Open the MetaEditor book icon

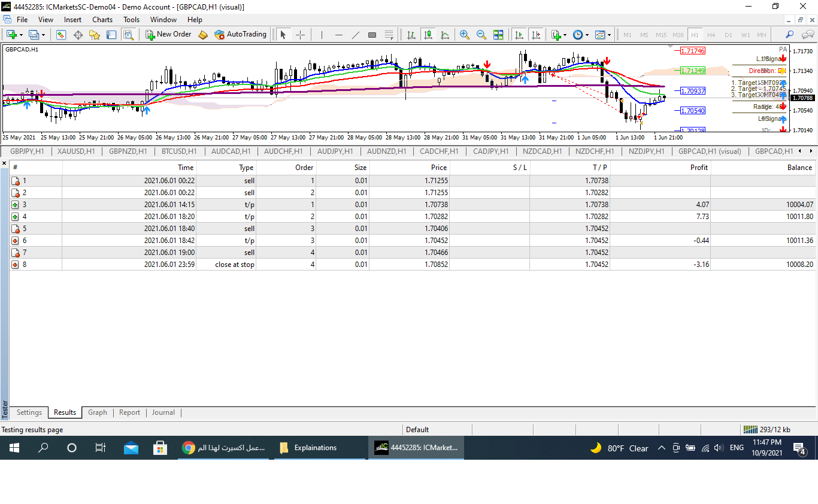point(203,35)
